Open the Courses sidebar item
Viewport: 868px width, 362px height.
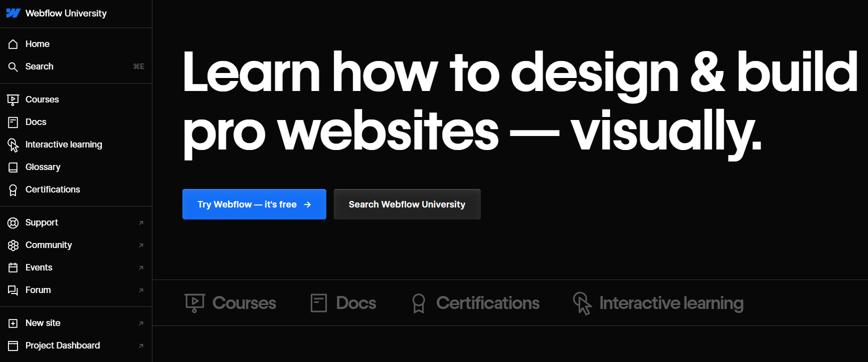(x=76, y=99)
